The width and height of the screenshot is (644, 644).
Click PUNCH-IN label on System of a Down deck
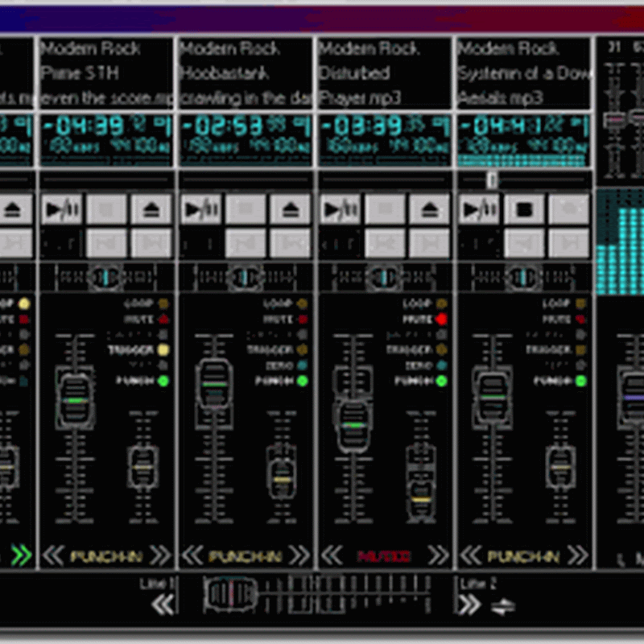click(523, 556)
